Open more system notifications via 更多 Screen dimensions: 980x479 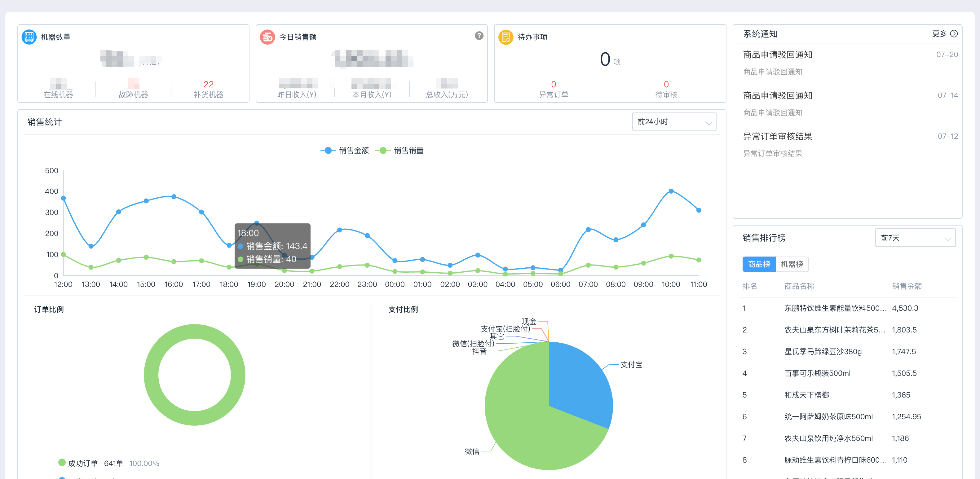939,34
